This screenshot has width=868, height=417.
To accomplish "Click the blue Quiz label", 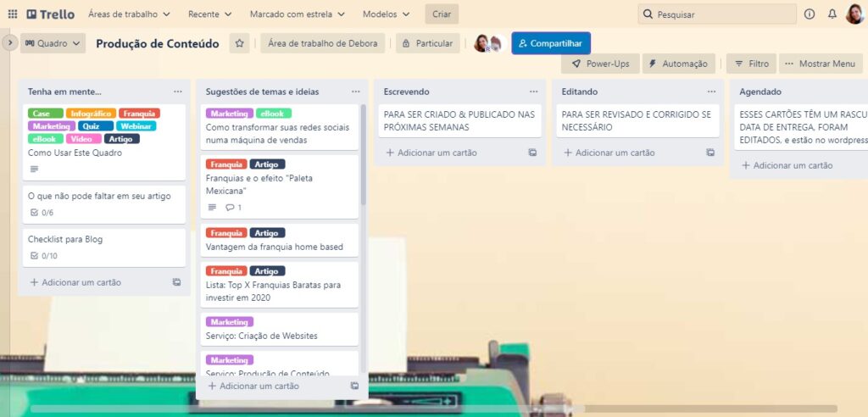I will pos(95,126).
